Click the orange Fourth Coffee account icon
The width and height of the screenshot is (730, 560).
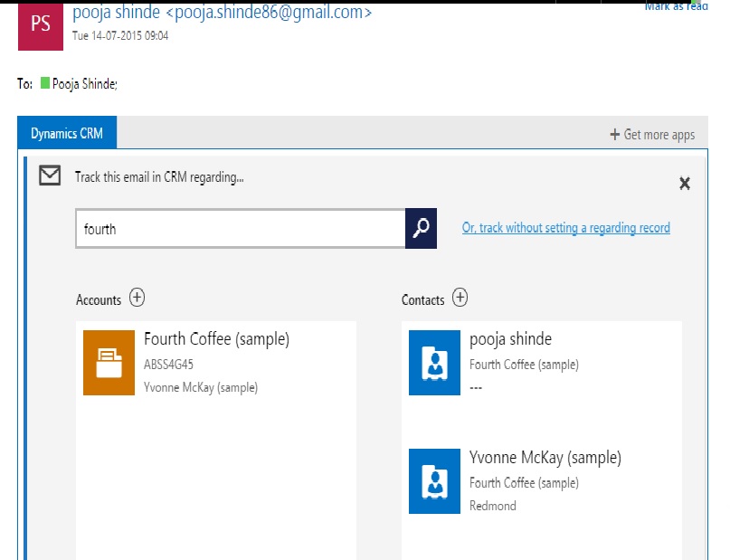109,363
